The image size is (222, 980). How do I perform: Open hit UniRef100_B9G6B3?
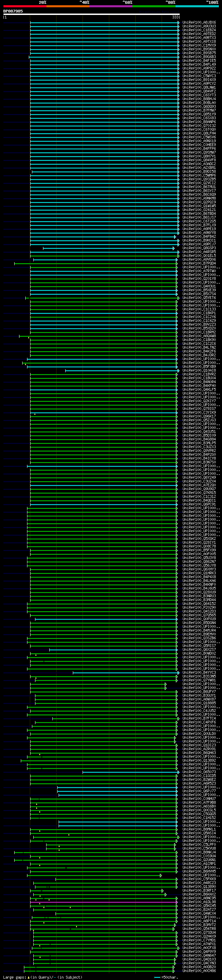tap(199, 57)
